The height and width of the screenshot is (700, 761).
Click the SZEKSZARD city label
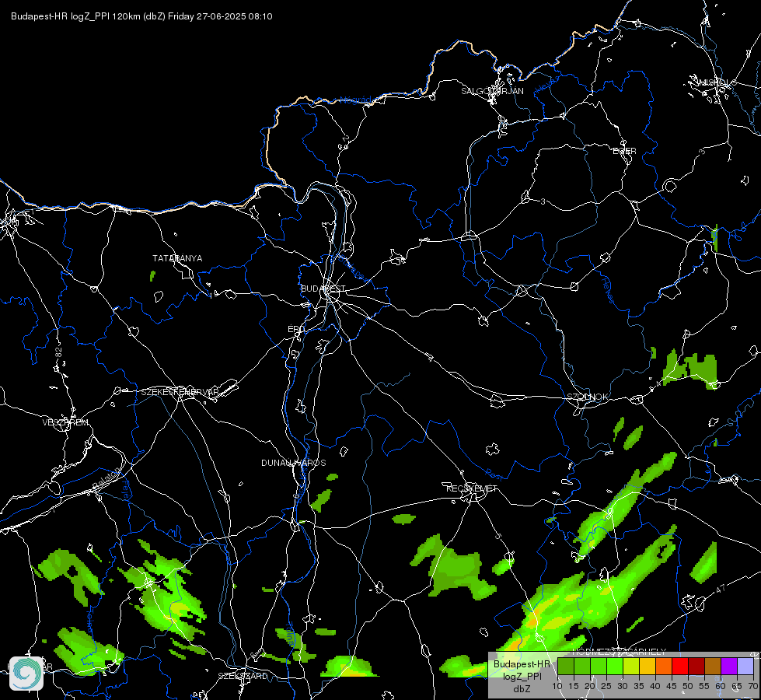(243, 676)
